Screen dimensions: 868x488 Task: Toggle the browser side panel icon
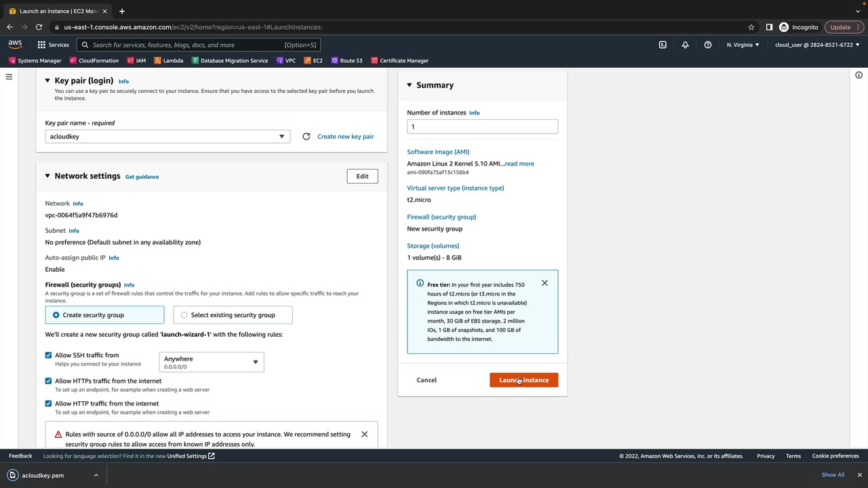(x=769, y=27)
